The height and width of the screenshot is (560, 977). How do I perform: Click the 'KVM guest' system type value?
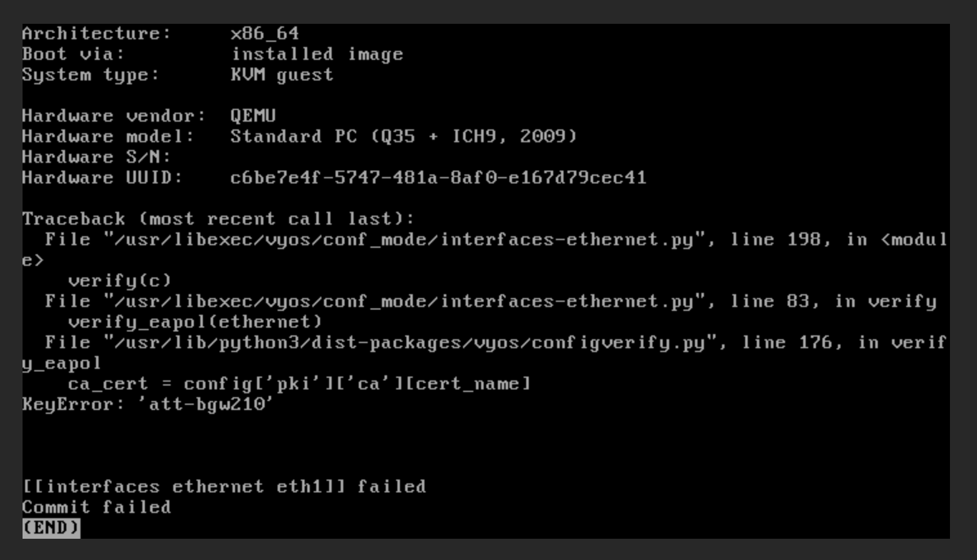(281, 75)
